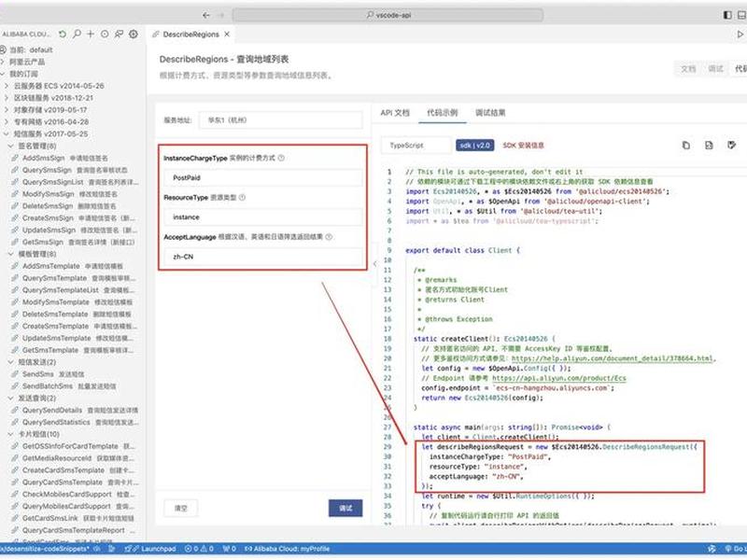Open help.aliyun.com document link in code
Image resolution: width=747 pixels, height=560 pixels.
pos(613,358)
